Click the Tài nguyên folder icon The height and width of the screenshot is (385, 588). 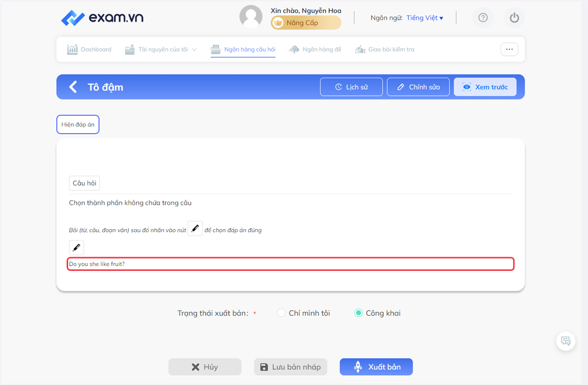129,49
